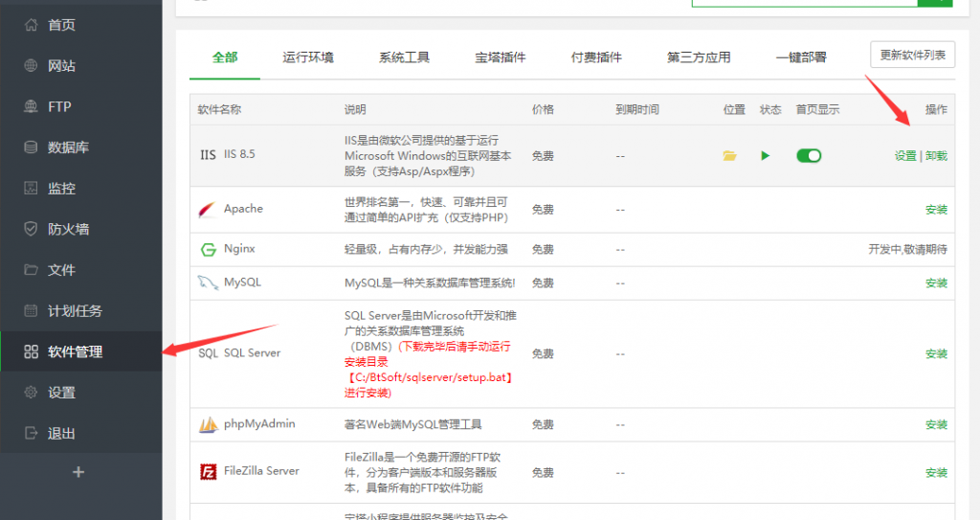Click the 设置 gear icon in sidebar
The height and width of the screenshot is (520, 980).
pos(31,393)
